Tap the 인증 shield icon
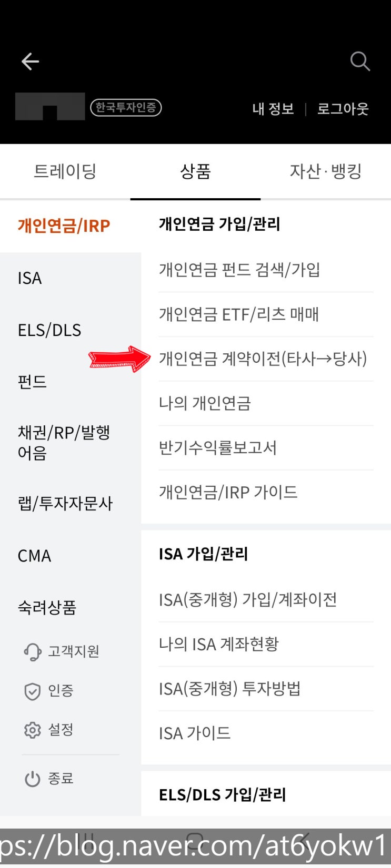The width and height of the screenshot is (391, 868). (33, 691)
